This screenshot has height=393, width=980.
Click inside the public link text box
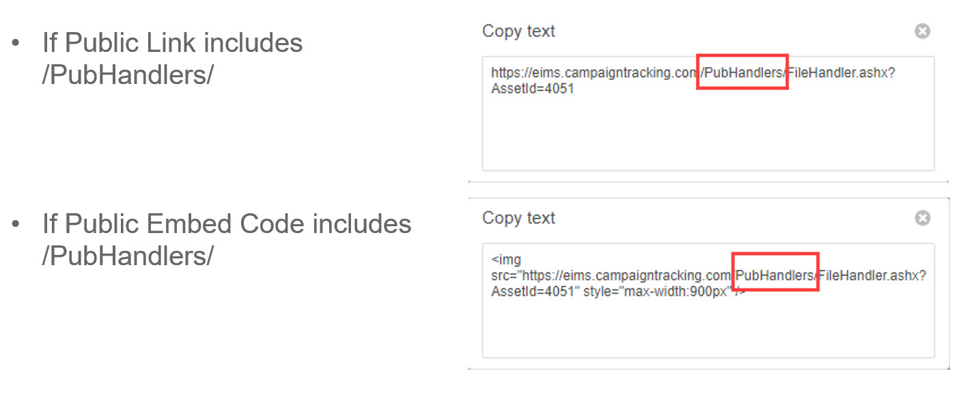coord(708,113)
